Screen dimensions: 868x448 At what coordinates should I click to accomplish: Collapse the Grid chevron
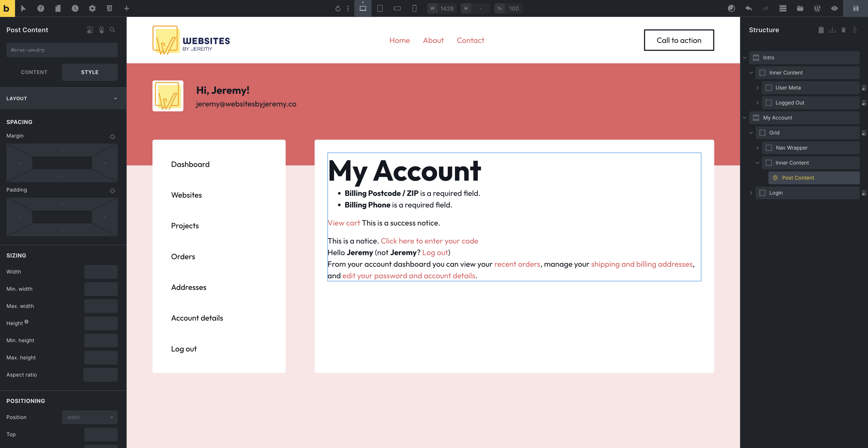[x=751, y=133]
